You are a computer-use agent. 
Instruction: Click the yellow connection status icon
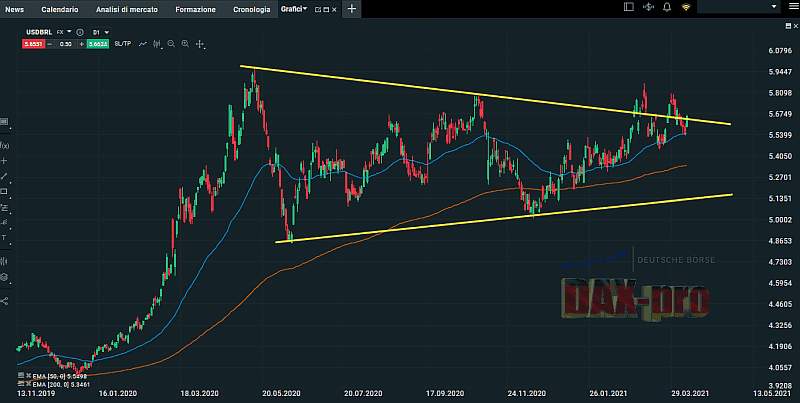(686, 8)
